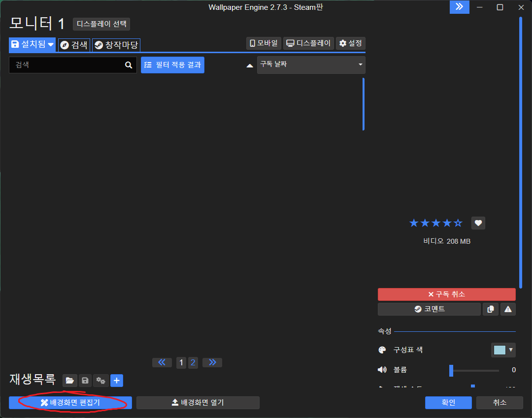
Task: Adjust the 볼륨 slider handle
Action: point(451,371)
